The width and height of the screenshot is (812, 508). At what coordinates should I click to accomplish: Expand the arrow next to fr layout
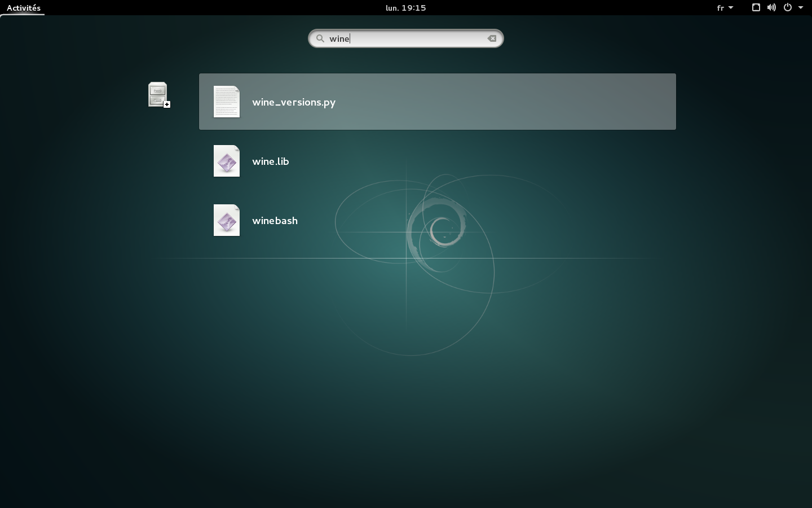click(x=731, y=7)
